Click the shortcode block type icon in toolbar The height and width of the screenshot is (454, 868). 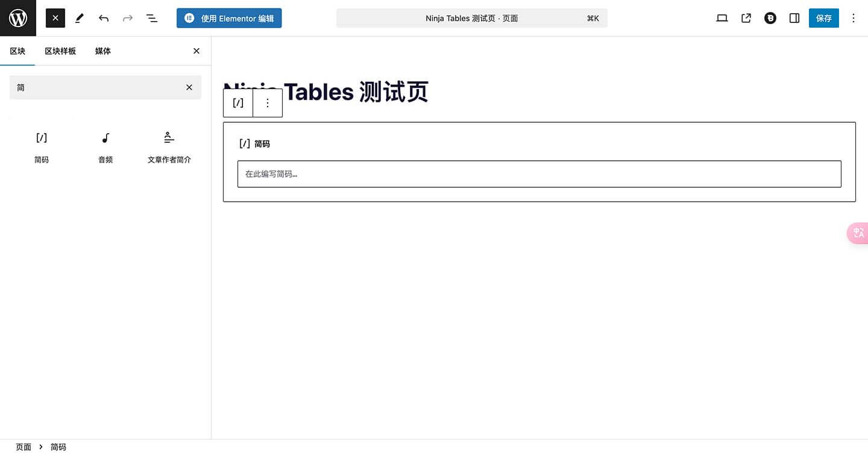tap(238, 103)
